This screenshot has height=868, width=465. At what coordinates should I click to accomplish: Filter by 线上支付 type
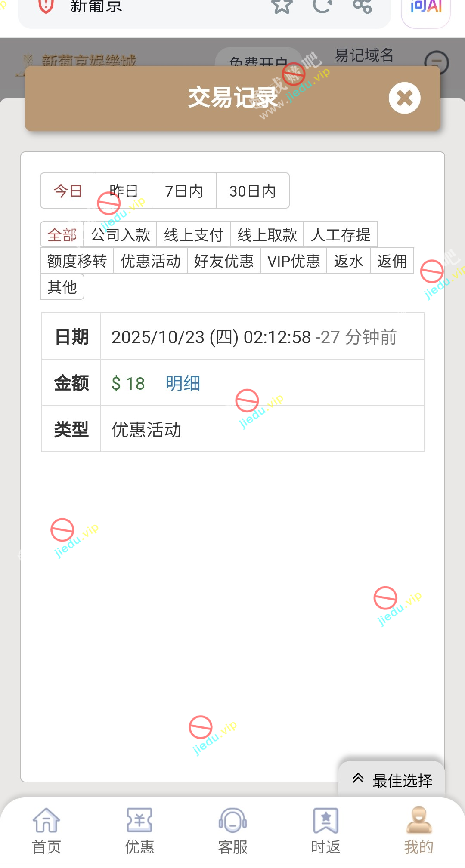click(194, 235)
